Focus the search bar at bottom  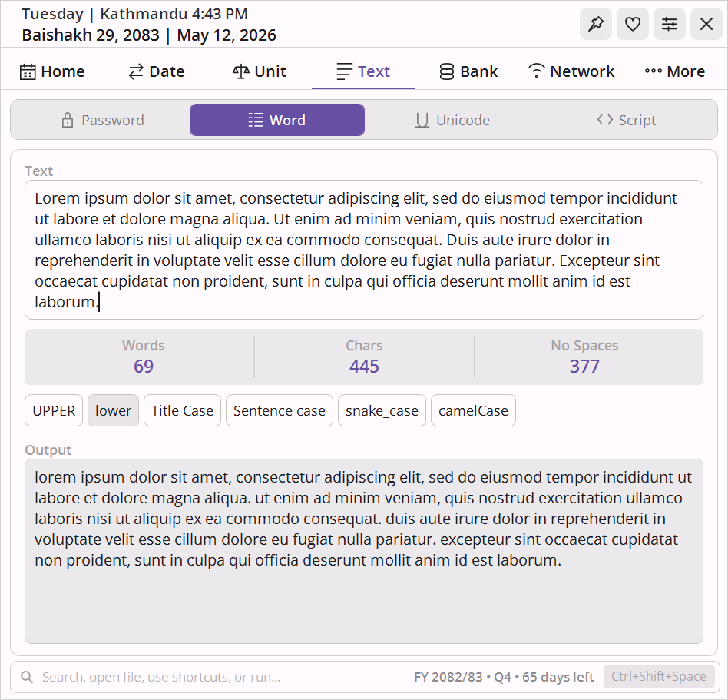213,677
